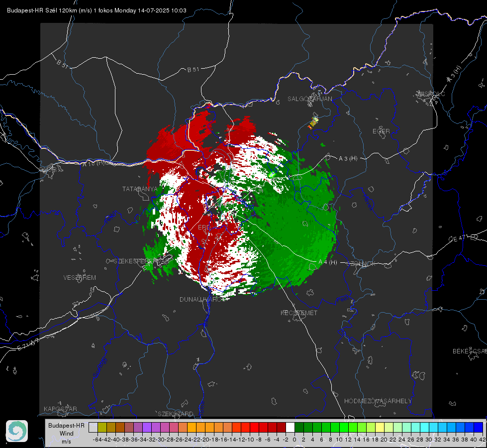Screen dimensions: 487x448
Task: Click the TATABANYA city label
Action: pos(140,189)
